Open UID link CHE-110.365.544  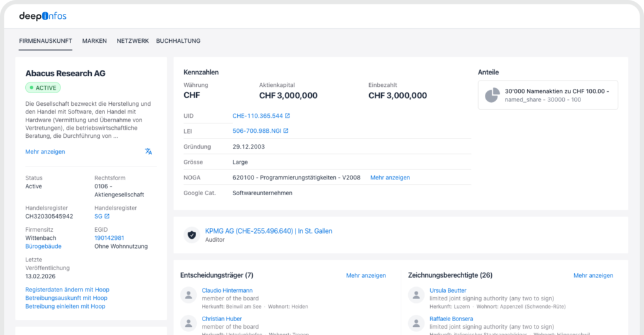pos(257,116)
